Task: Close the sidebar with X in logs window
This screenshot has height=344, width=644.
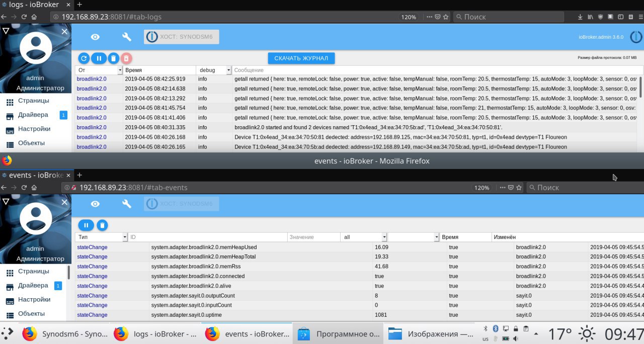Action: point(64,31)
